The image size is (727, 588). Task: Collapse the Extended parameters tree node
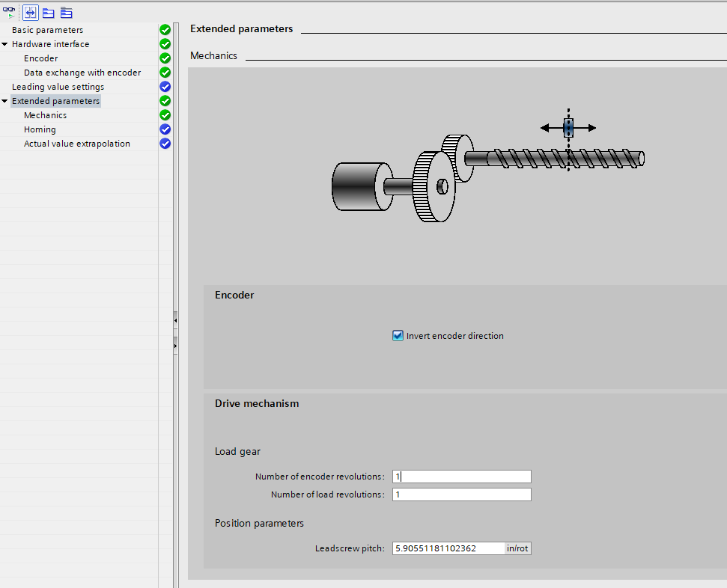click(x=5, y=101)
